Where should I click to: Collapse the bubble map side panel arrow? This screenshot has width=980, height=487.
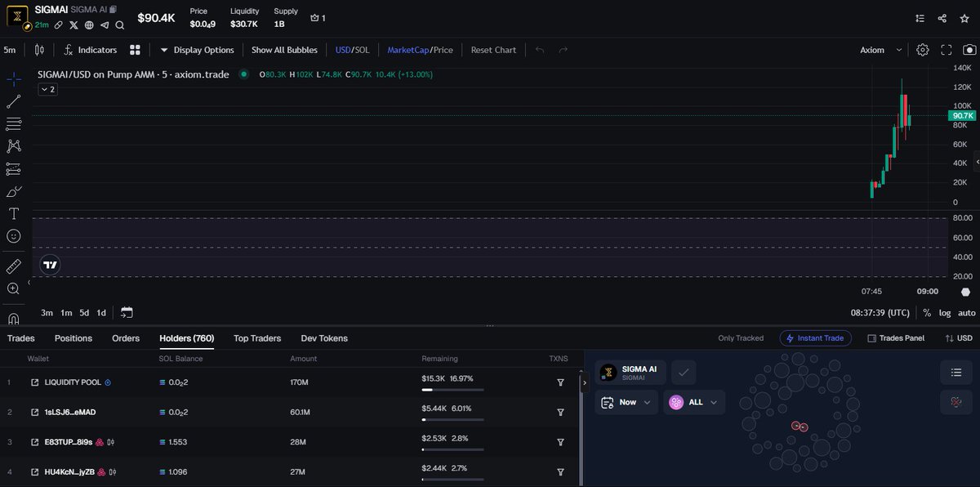pyautogui.click(x=584, y=382)
